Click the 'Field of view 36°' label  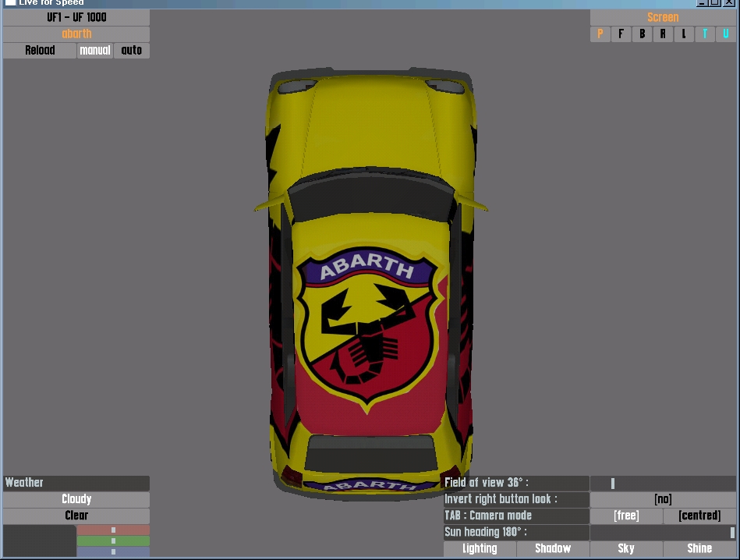[516, 483]
